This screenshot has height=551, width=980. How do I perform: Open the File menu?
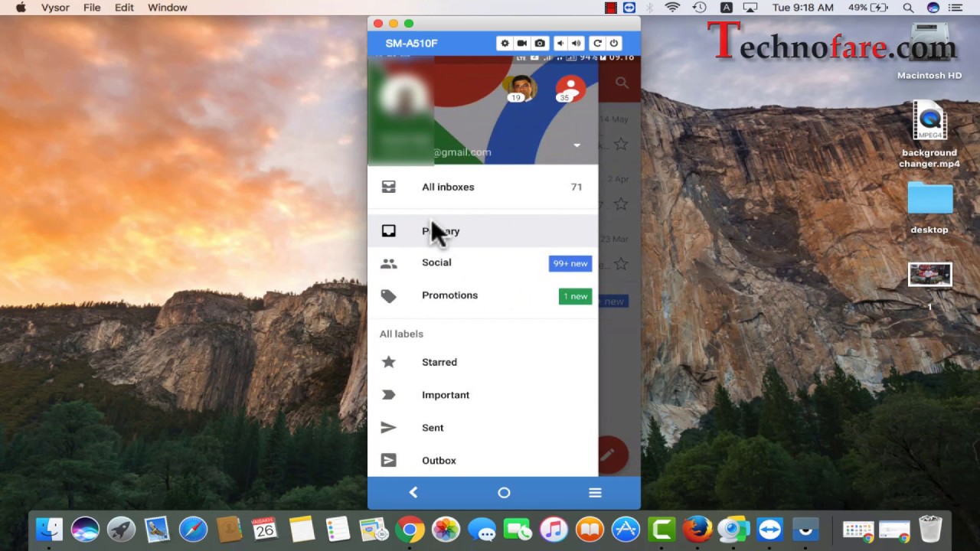point(92,8)
